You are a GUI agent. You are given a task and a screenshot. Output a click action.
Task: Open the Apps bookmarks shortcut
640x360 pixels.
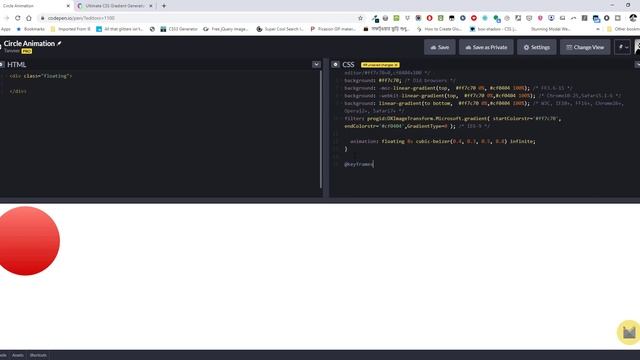coord(5,29)
